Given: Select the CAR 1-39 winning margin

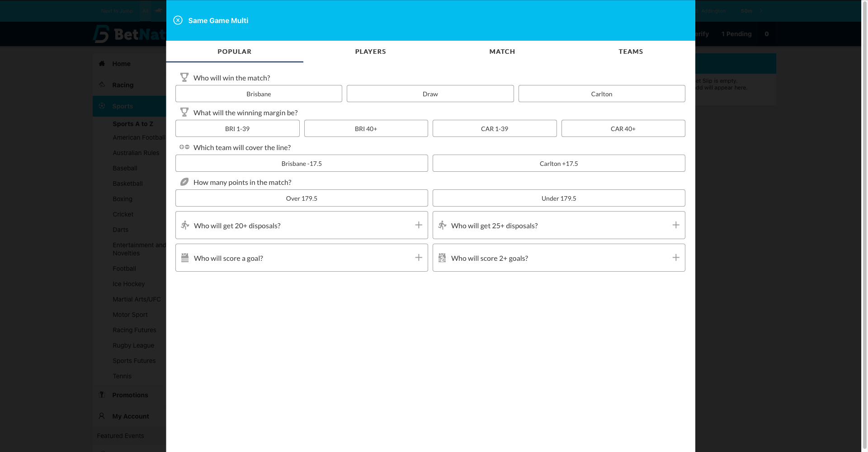Looking at the screenshot, I should [494, 129].
